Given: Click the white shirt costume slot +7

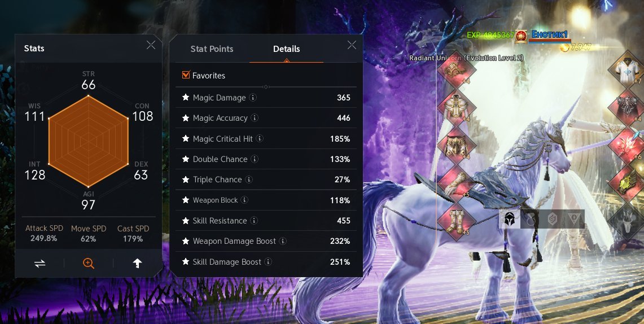Looking at the screenshot, I should click(x=627, y=68).
